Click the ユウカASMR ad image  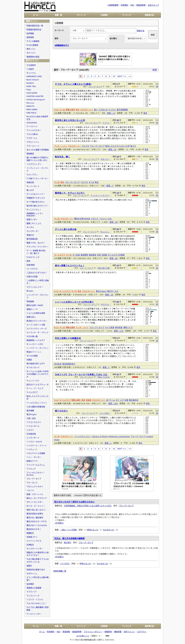pyautogui.click(x=132, y=469)
